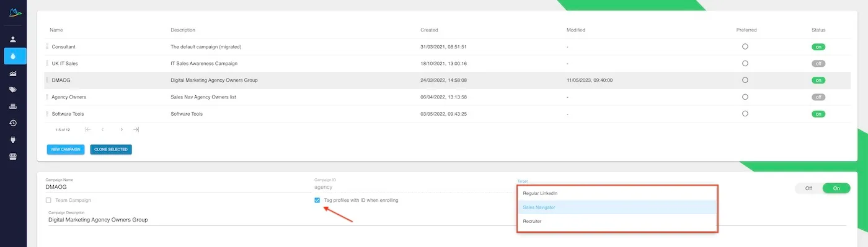Open the user profile sidebar icon
The height and width of the screenshot is (247, 868).
click(x=13, y=39)
